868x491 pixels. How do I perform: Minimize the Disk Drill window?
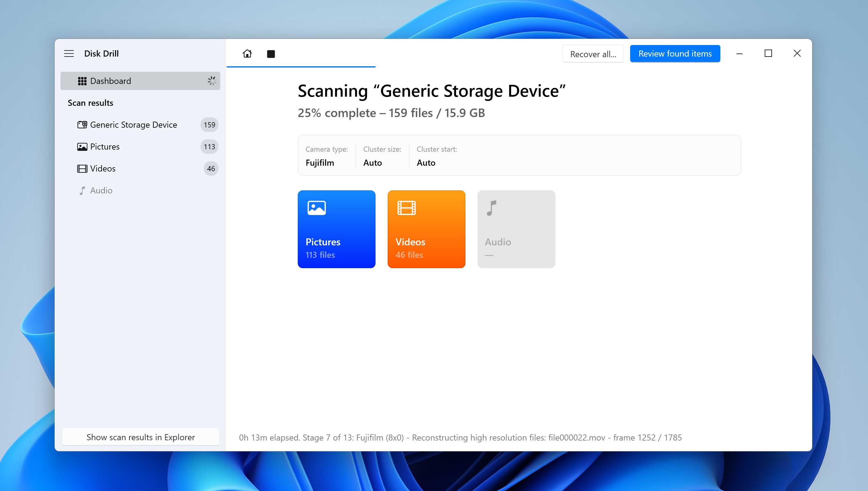[739, 54]
